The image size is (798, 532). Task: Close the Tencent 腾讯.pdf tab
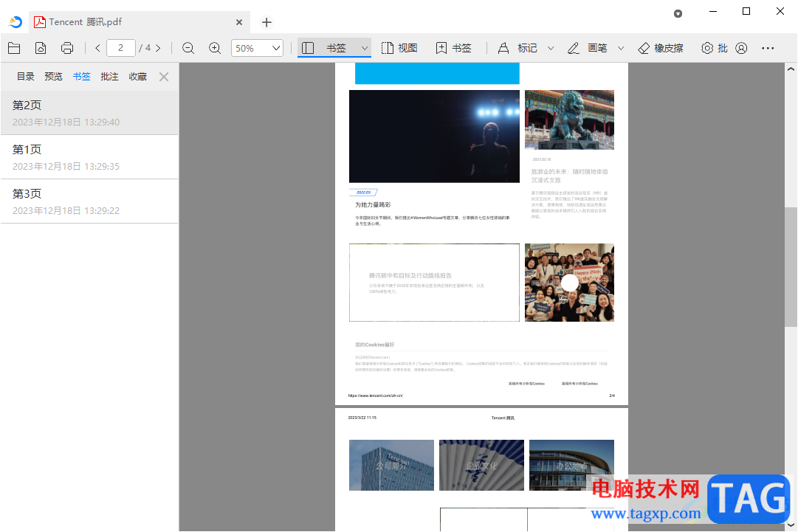click(x=239, y=22)
